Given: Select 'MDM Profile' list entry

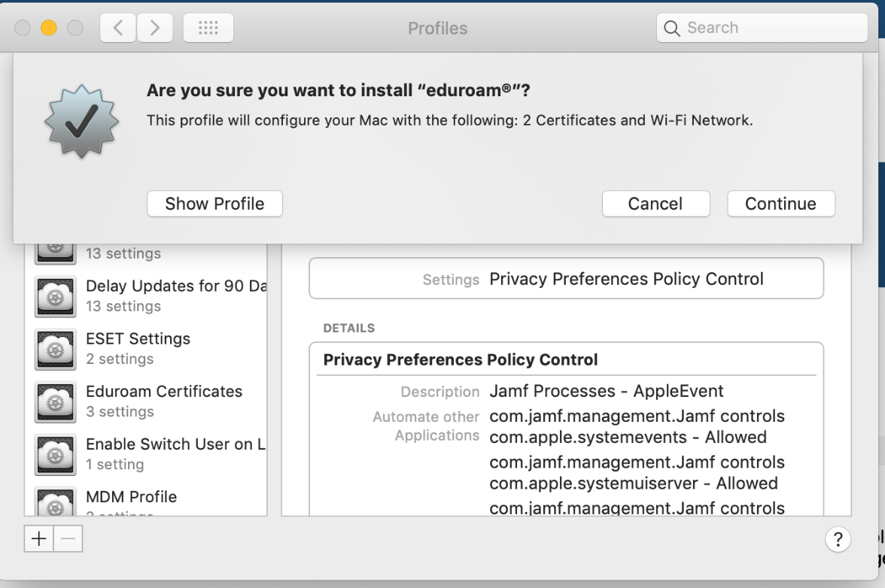Looking at the screenshot, I should [x=146, y=499].
